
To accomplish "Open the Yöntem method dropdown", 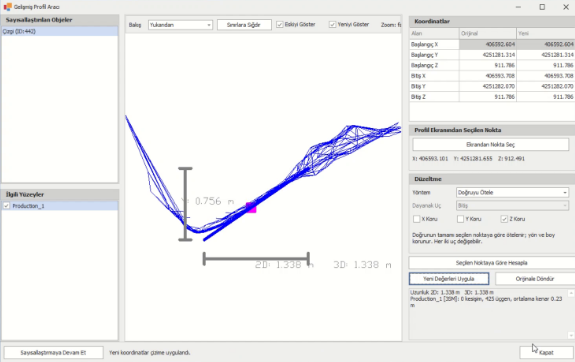I will pyautogui.click(x=512, y=193).
